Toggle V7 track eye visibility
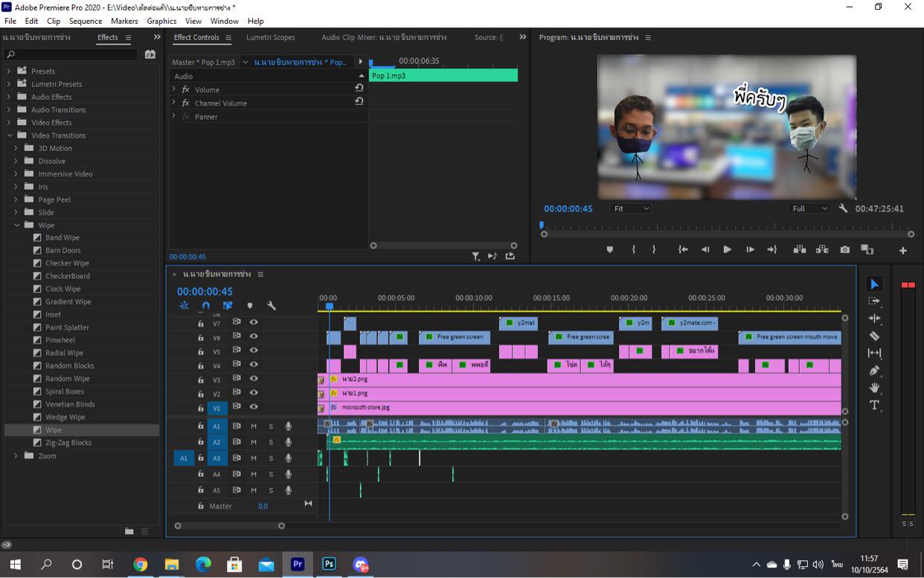Viewport: 924px width, 578px height. click(x=254, y=323)
